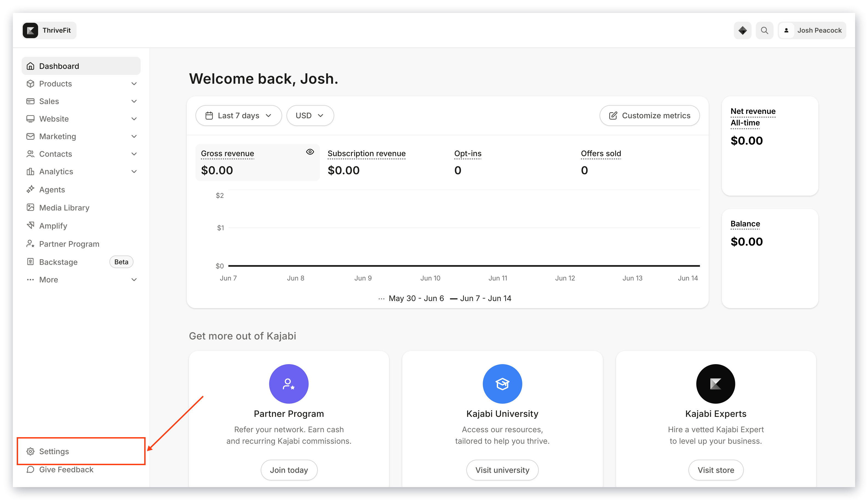Click the user avatar icon beside Josh Peacock
Screen dimensions: 868x500
tap(786, 30)
